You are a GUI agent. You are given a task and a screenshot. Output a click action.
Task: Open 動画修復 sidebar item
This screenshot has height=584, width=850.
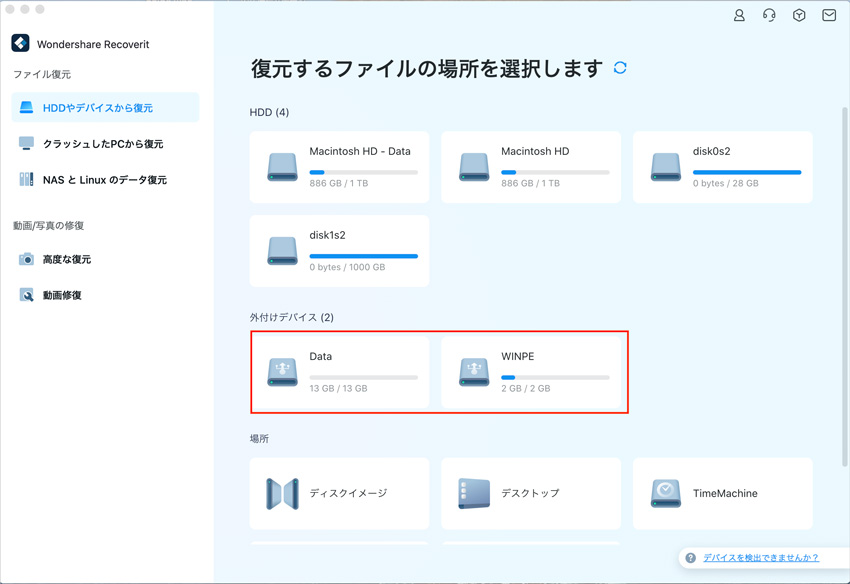pos(105,295)
